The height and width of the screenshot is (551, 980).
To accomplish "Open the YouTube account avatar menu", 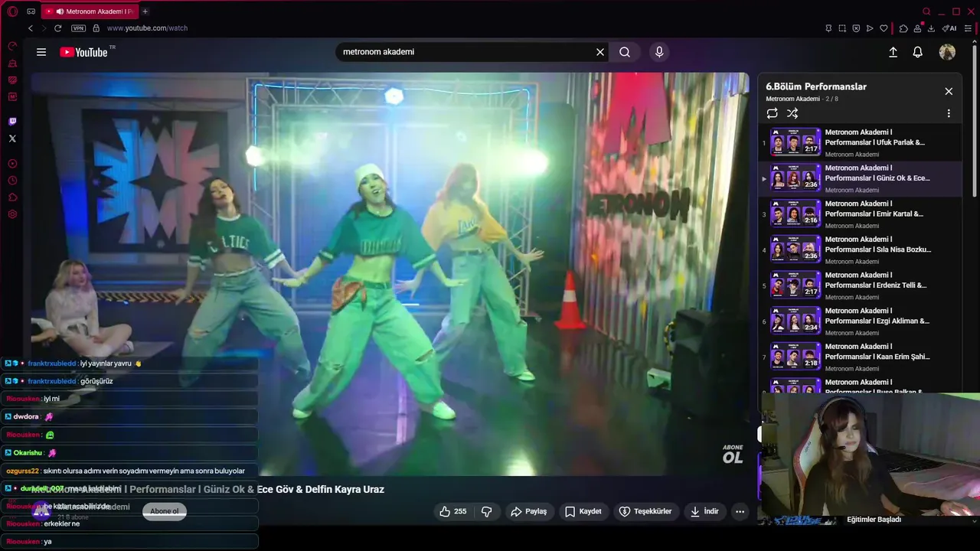I will pyautogui.click(x=947, y=52).
